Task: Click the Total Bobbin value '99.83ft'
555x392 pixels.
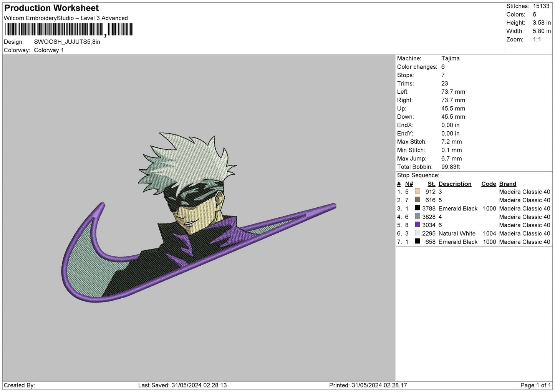Action: tap(451, 167)
